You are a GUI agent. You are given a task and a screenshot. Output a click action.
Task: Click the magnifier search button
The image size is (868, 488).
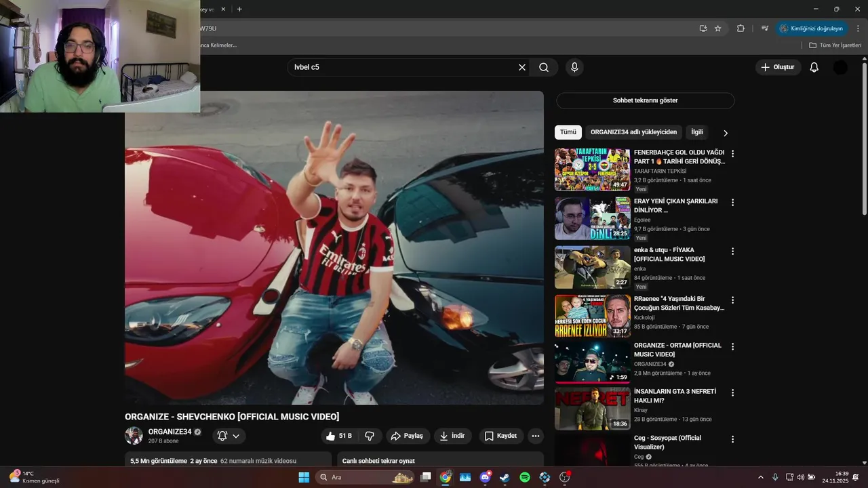click(544, 67)
